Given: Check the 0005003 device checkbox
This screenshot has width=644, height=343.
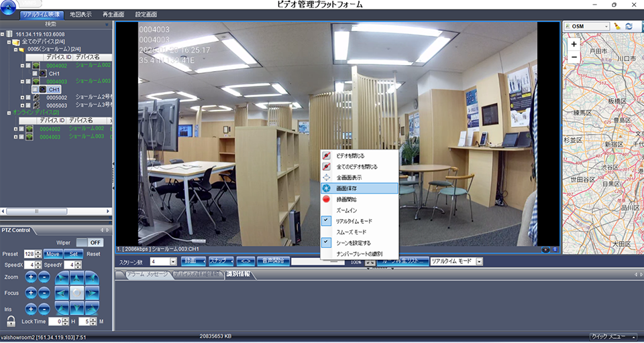Looking at the screenshot, I should (28, 105).
